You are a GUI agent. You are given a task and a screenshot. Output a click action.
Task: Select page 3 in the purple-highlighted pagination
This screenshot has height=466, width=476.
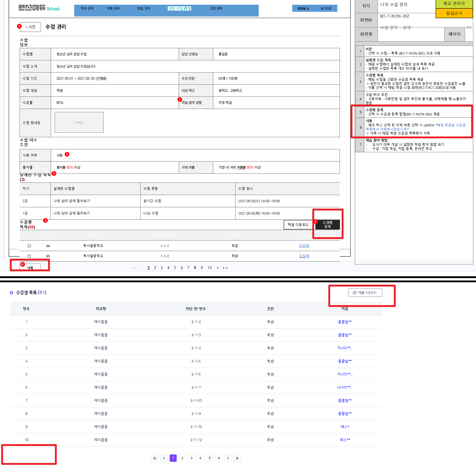click(x=191, y=458)
